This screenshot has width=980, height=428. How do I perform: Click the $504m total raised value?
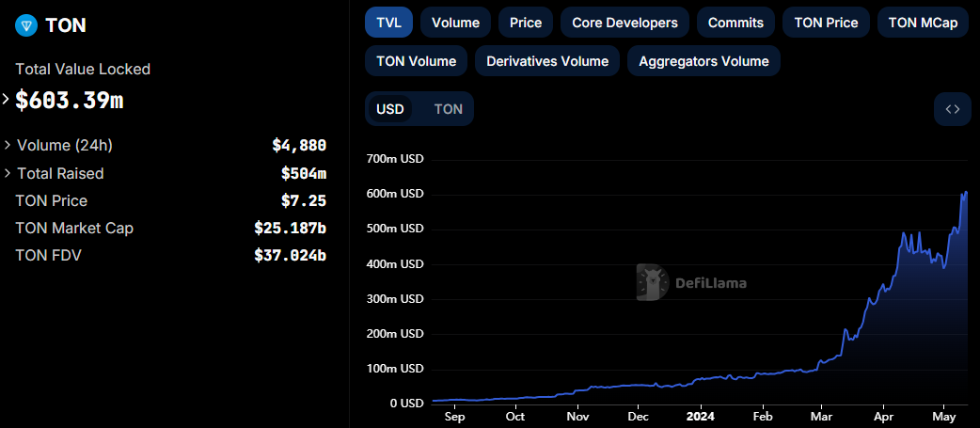tap(303, 173)
